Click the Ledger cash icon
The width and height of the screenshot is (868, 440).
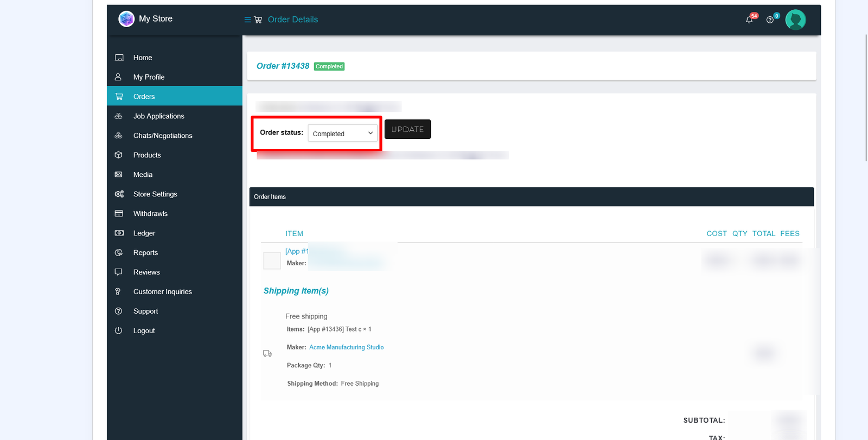click(x=119, y=233)
